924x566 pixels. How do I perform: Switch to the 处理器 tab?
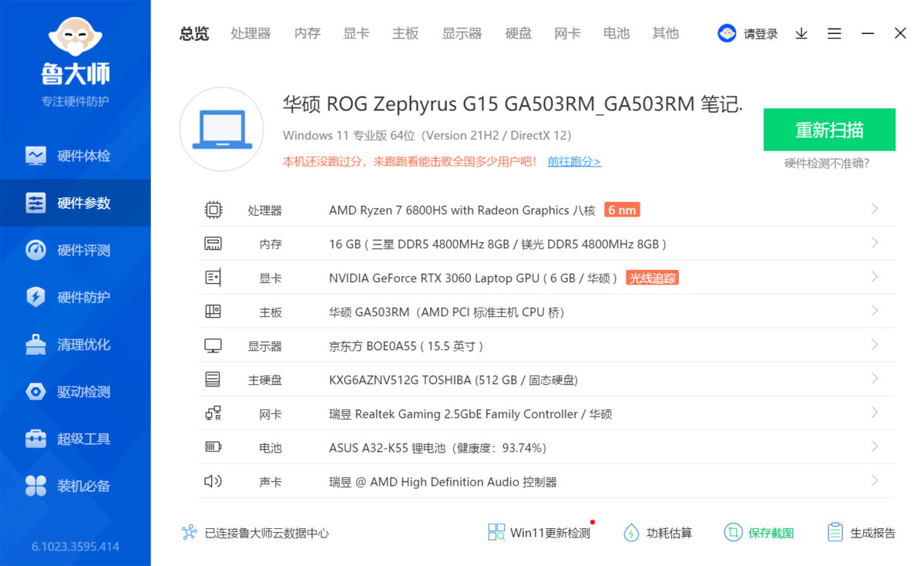(250, 34)
